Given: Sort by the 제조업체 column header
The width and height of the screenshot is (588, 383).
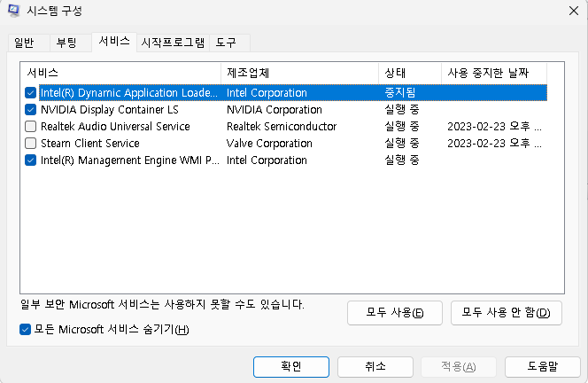Looking at the screenshot, I should tap(299, 73).
